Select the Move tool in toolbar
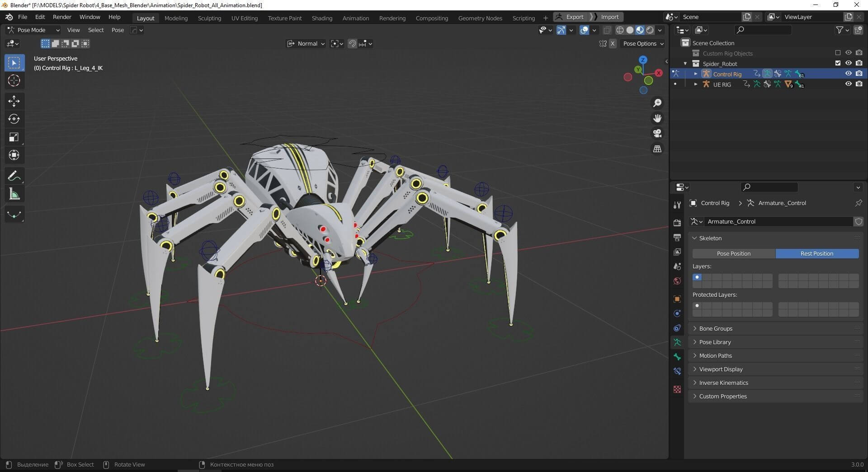Viewport: 868px width, 472px height. [x=14, y=101]
